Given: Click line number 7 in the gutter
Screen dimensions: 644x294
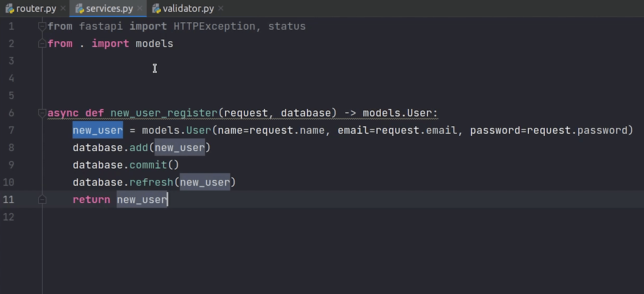Looking at the screenshot, I should [11, 130].
